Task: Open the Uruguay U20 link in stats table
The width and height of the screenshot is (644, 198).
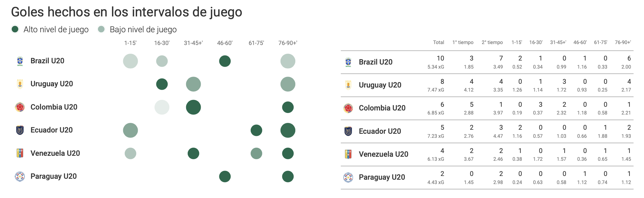Action: [380, 85]
